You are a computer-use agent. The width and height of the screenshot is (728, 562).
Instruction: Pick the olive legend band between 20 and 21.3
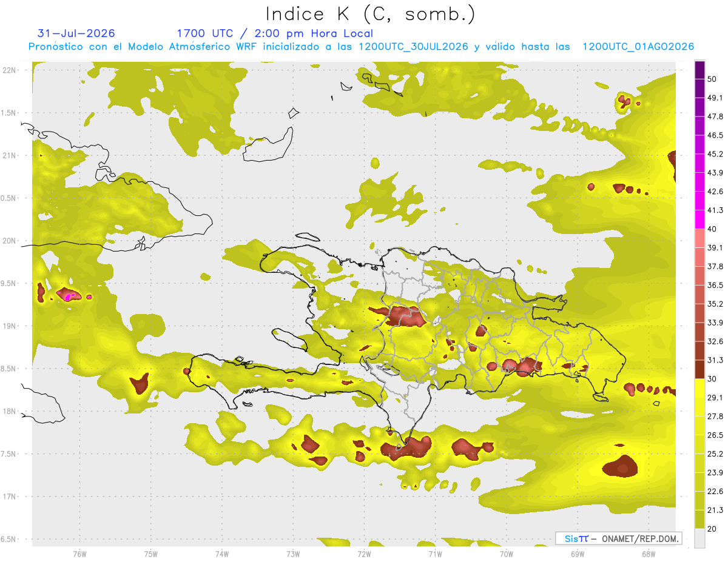click(699, 519)
